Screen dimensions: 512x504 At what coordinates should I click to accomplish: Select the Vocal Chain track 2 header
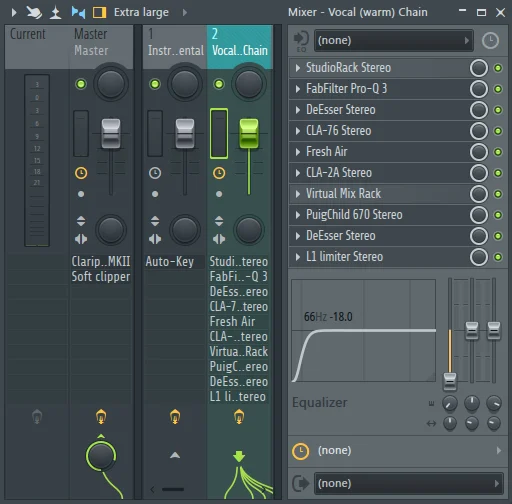(x=240, y=47)
